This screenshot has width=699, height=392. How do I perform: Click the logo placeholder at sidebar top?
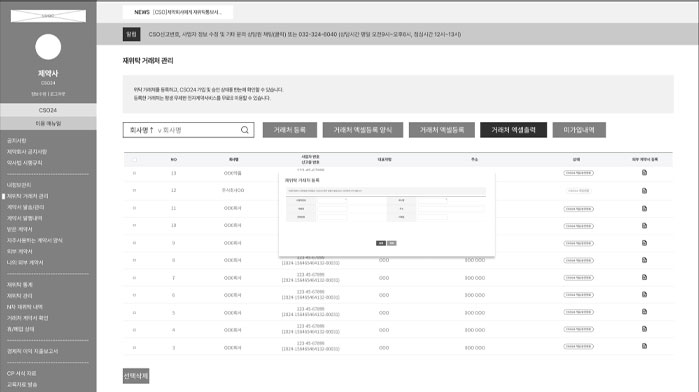tap(48, 16)
